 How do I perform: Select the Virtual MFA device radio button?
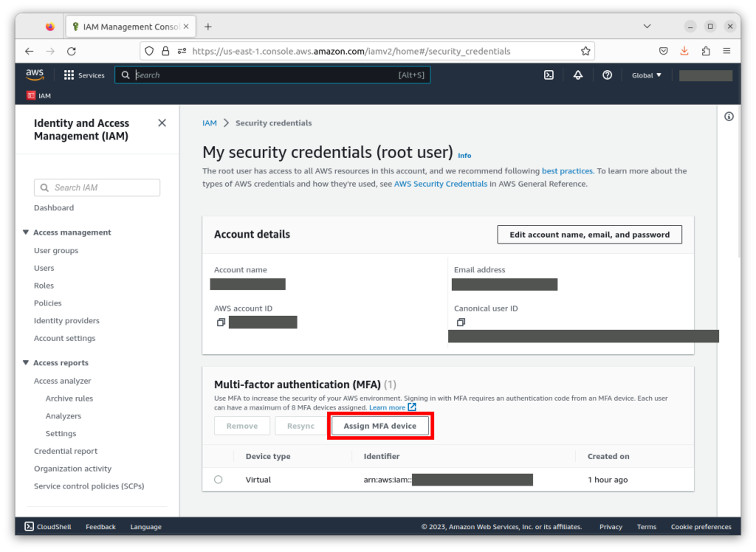tap(219, 480)
